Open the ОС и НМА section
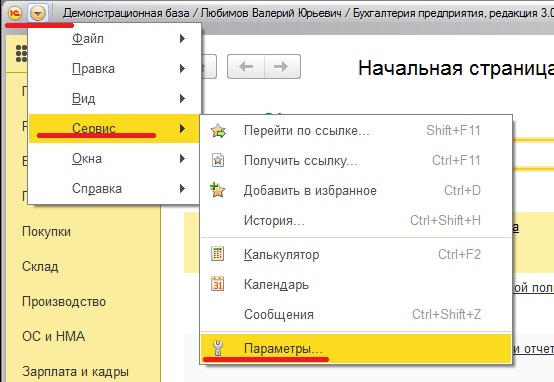Screen dimensions: 554x382 click(x=53, y=336)
